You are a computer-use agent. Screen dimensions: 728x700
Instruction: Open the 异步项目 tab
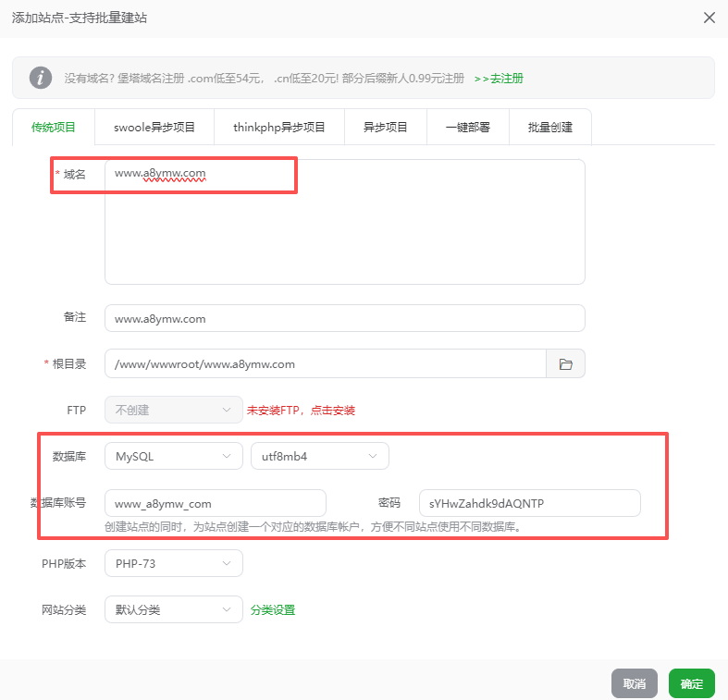coord(386,128)
